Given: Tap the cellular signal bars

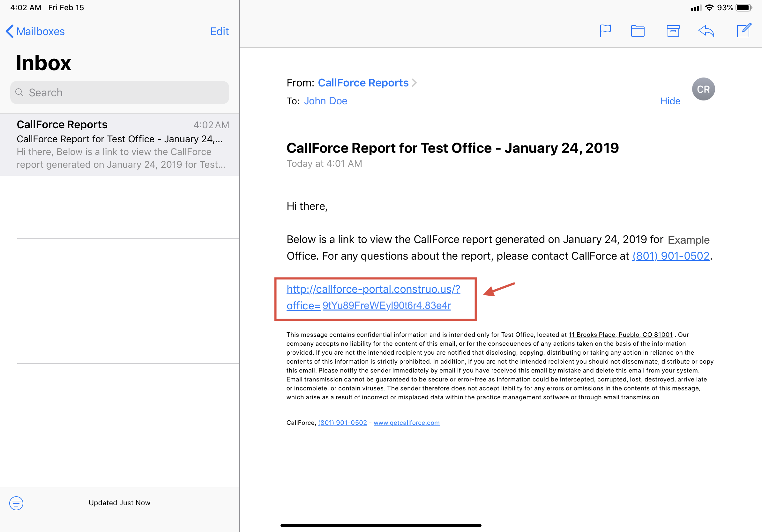Looking at the screenshot, I should (x=696, y=8).
